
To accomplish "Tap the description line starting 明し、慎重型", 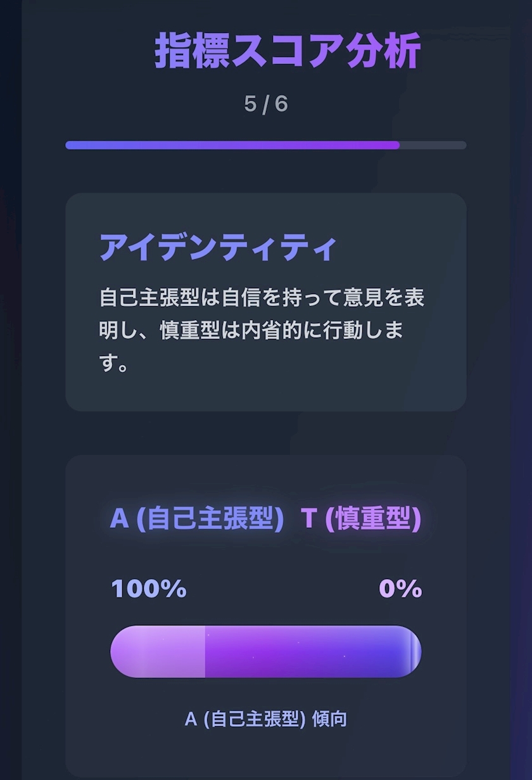I will coord(251,331).
